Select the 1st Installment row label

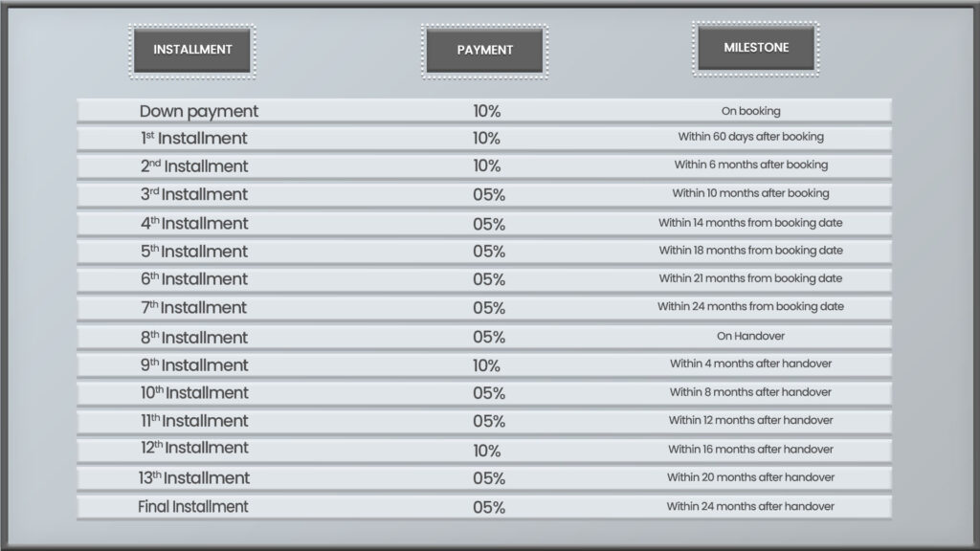[193, 138]
